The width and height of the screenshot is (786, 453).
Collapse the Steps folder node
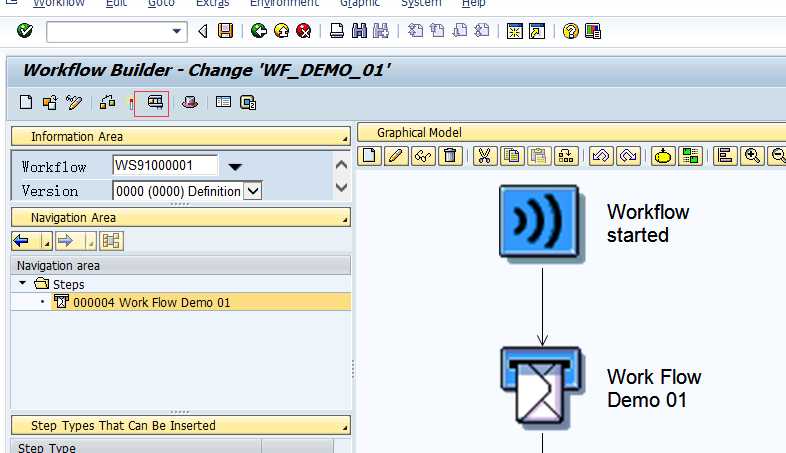point(23,284)
